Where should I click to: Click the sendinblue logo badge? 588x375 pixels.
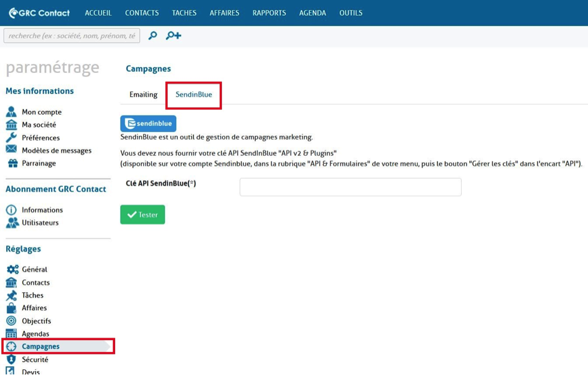[148, 123]
